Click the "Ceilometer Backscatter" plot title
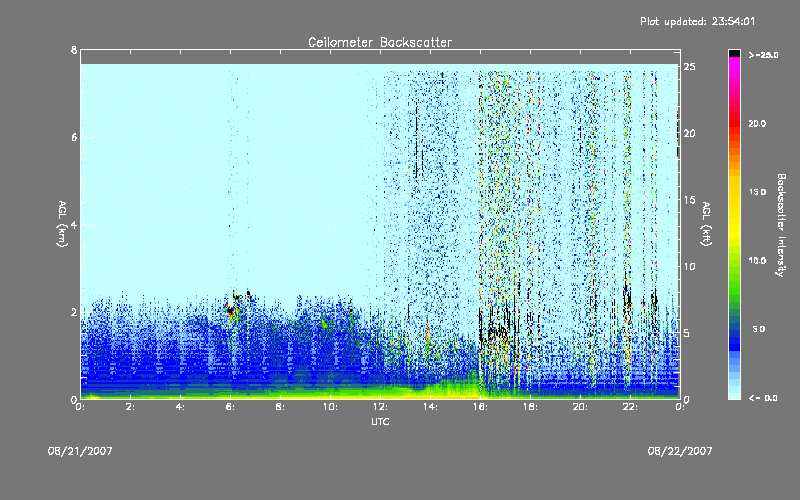Viewport: 800px width, 500px height. coord(380,42)
